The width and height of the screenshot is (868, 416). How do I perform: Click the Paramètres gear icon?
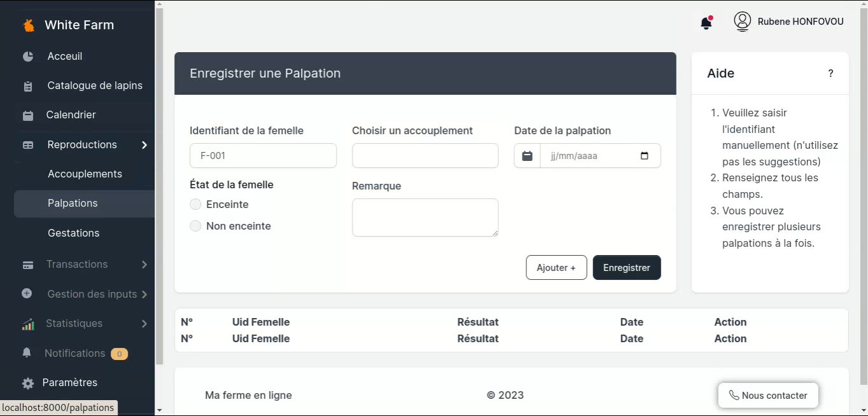pos(28,384)
